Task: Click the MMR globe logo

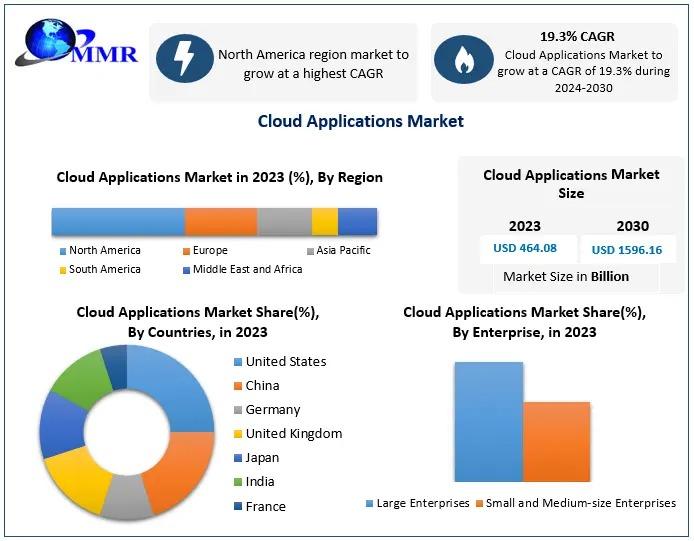Action: click(x=76, y=44)
